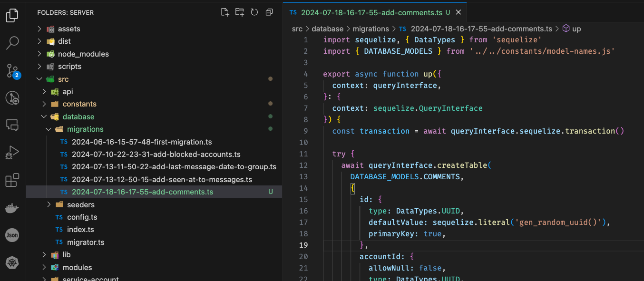This screenshot has height=281, width=644.
Task: Open add-blocked-accounts.ts migration file
Action: pos(154,155)
